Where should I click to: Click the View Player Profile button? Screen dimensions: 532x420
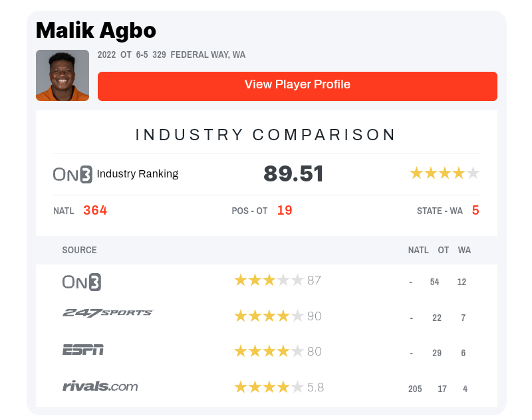click(x=297, y=86)
